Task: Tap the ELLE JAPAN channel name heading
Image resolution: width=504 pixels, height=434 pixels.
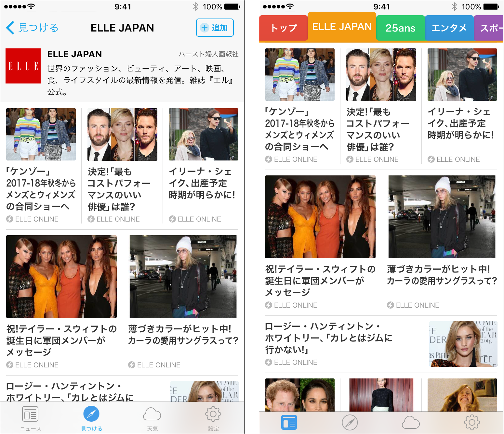Action: click(x=74, y=54)
